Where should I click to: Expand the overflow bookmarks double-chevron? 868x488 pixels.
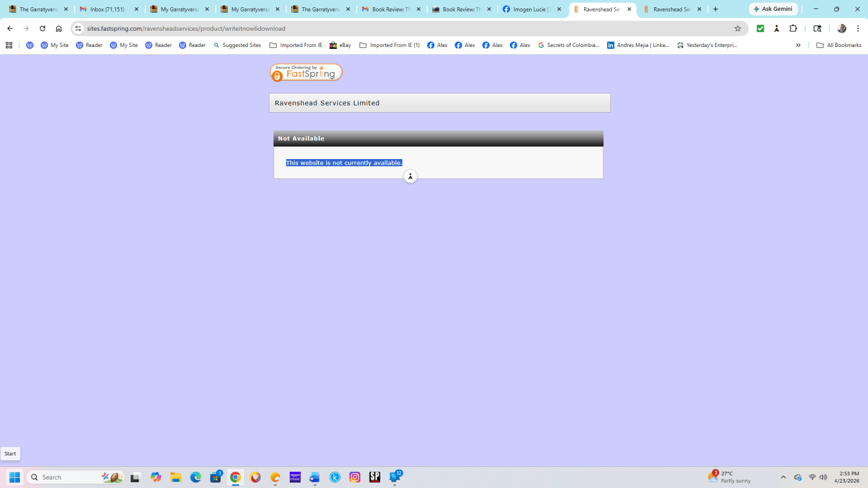[798, 45]
